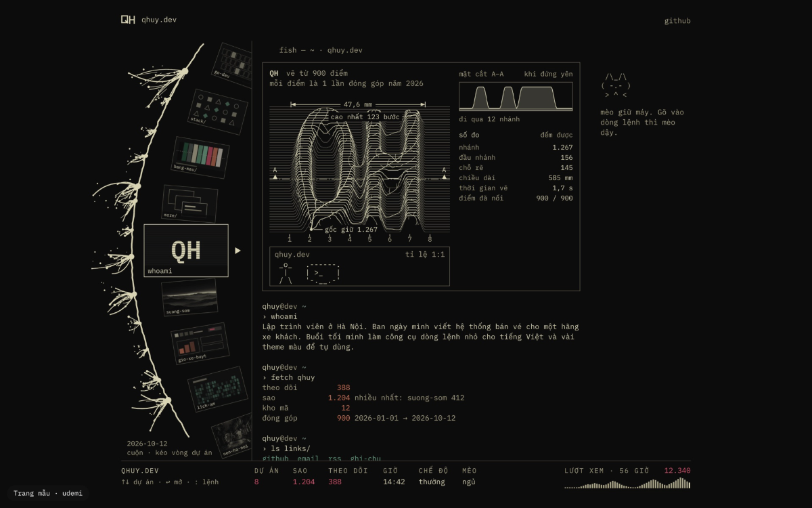Open the more/ project card
Screen dimensions: 812x508
[x=189, y=203]
